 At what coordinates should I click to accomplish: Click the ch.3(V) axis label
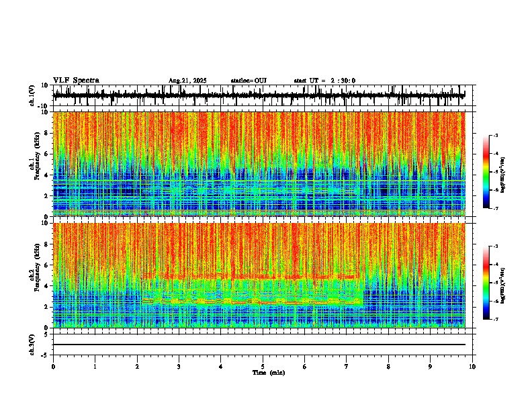(x=32, y=345)
